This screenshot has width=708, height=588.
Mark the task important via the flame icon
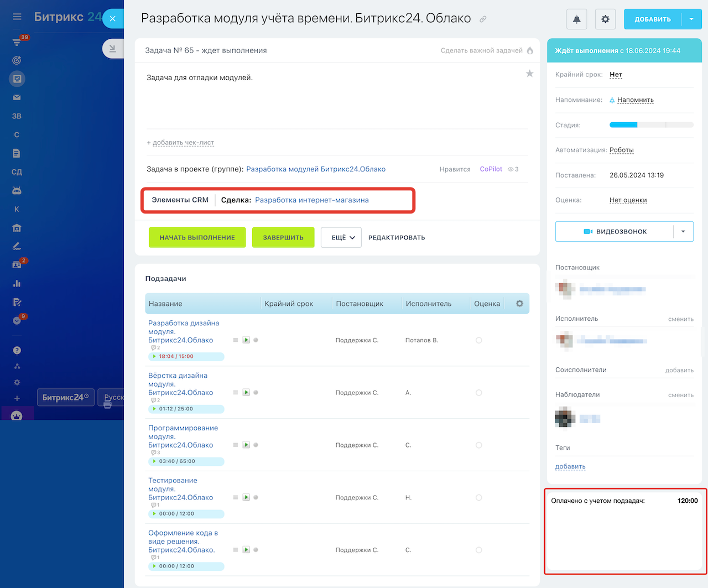click(530, 50)
